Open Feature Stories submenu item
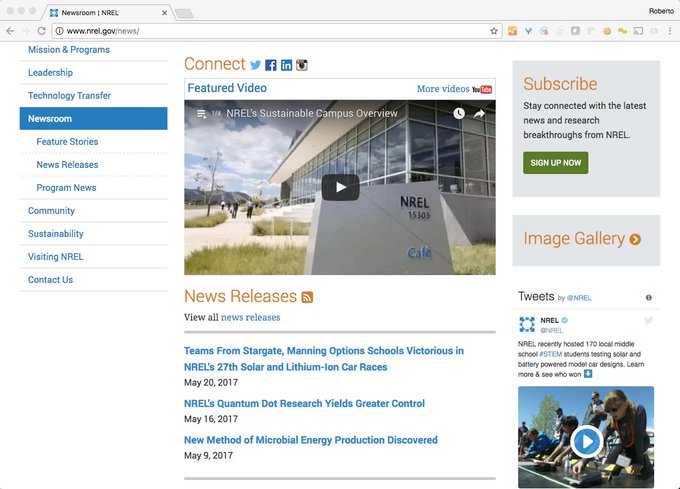680x489 pixels. pyautogui.click(x=67, y=142)
